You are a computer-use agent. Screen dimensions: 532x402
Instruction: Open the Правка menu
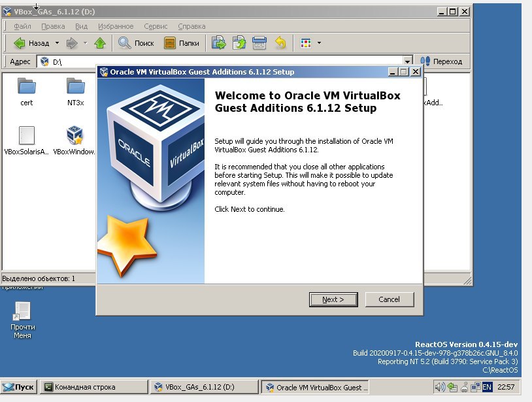click(53, 26)
